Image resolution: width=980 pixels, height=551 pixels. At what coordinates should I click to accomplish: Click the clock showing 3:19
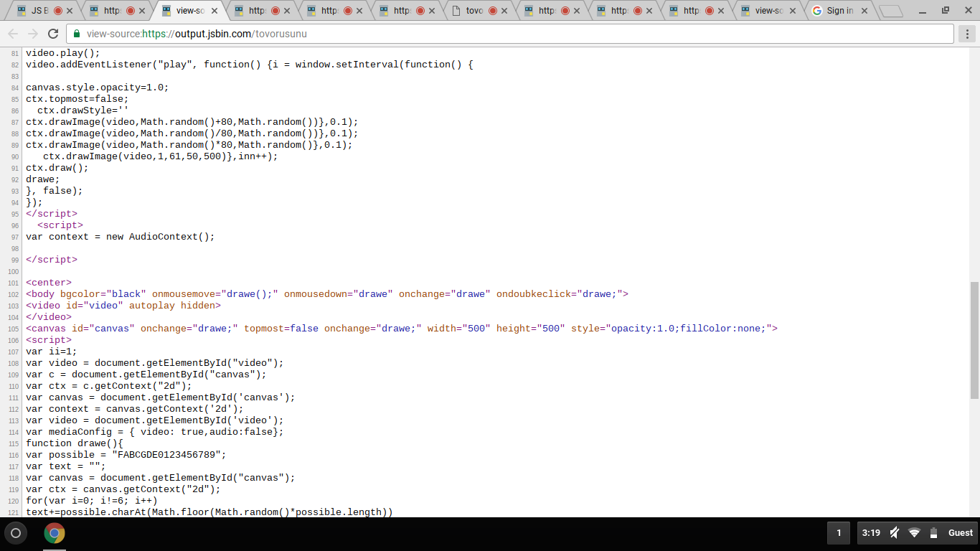coord(871,533)
